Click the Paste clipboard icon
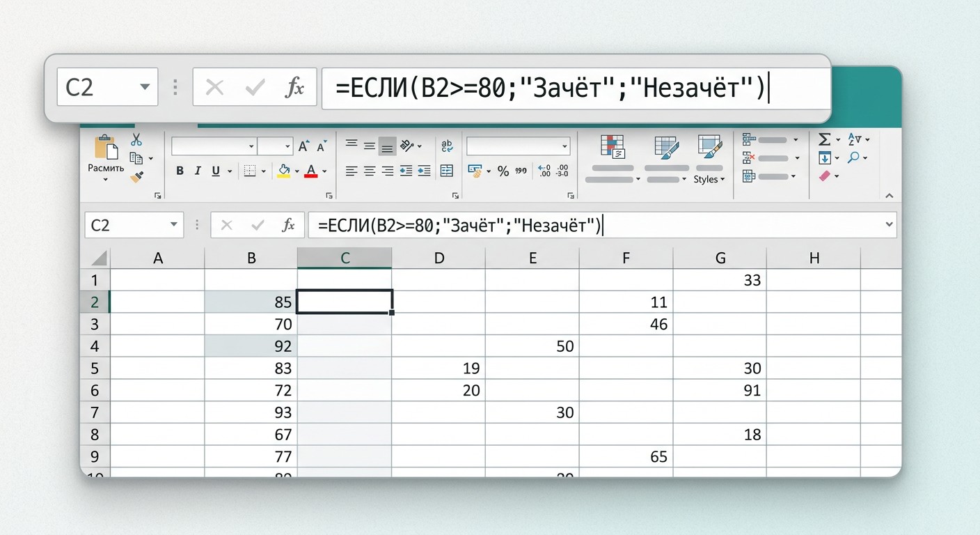Viewport: 980px width, 535px height. tap(106, 148)
